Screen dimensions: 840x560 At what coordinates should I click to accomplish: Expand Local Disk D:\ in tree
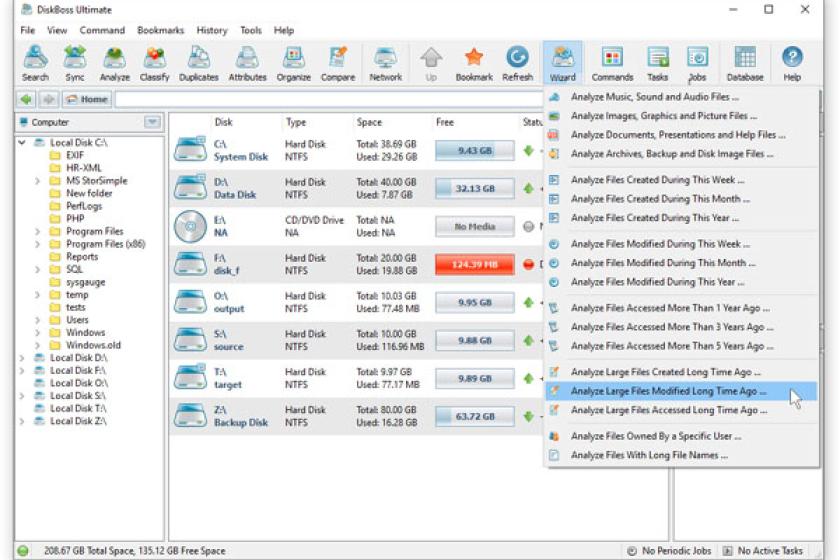tap(22, 358)
